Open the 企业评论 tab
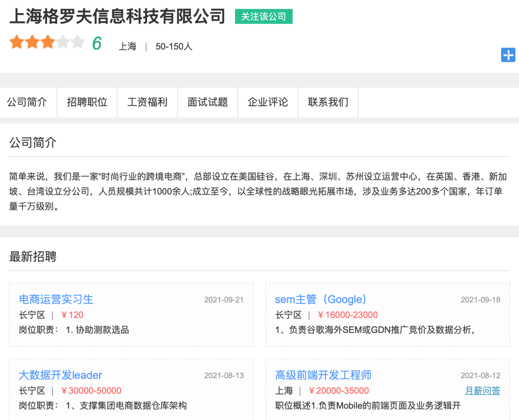The height and width of the screenshot is (420, 519). click(268, 102)
